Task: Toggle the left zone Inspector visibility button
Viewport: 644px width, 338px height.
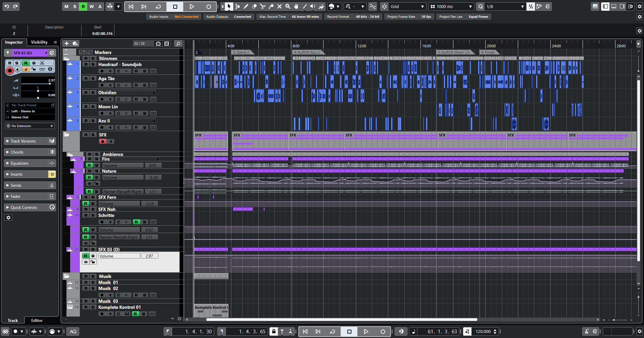Action: point(605,6)
